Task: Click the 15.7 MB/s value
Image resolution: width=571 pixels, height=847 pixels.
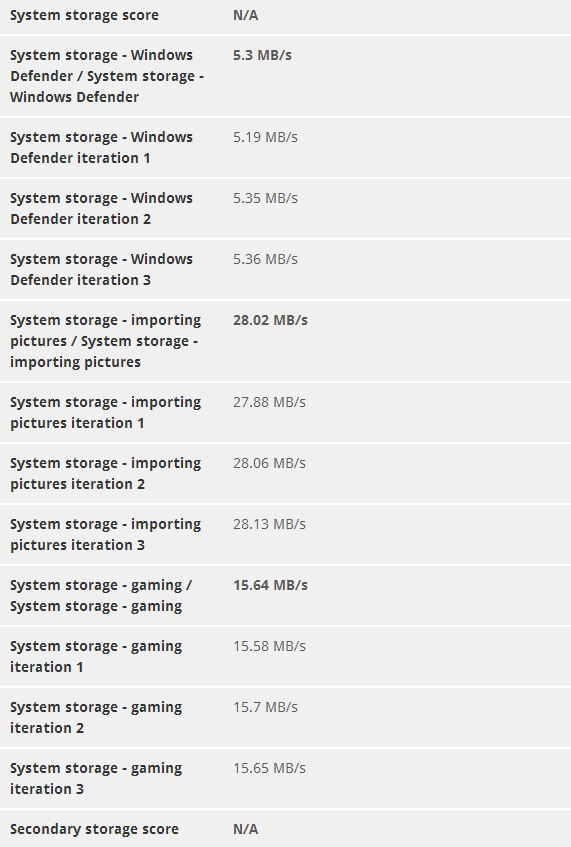Action: 265,708
